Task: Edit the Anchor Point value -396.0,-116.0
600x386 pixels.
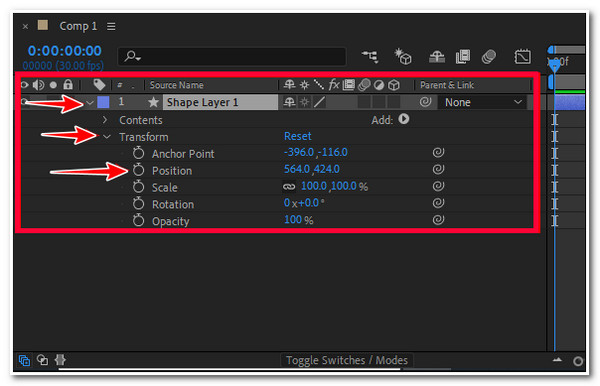Action: (x=316, y=152)
